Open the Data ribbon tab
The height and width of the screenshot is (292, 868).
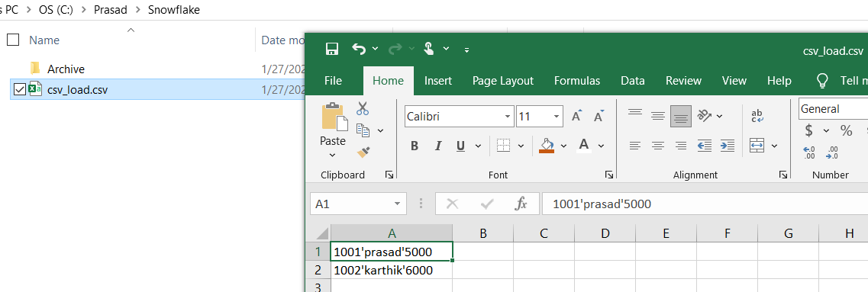(633, 81)
